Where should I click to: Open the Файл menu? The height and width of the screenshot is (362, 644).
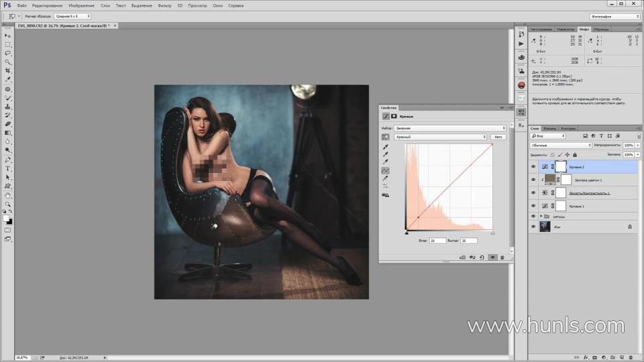pyautogui.click(x=21, y=6)
